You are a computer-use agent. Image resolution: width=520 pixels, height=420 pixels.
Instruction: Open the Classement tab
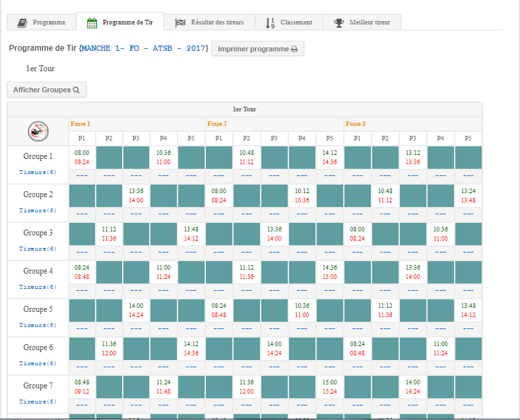(x=289, y=22)
